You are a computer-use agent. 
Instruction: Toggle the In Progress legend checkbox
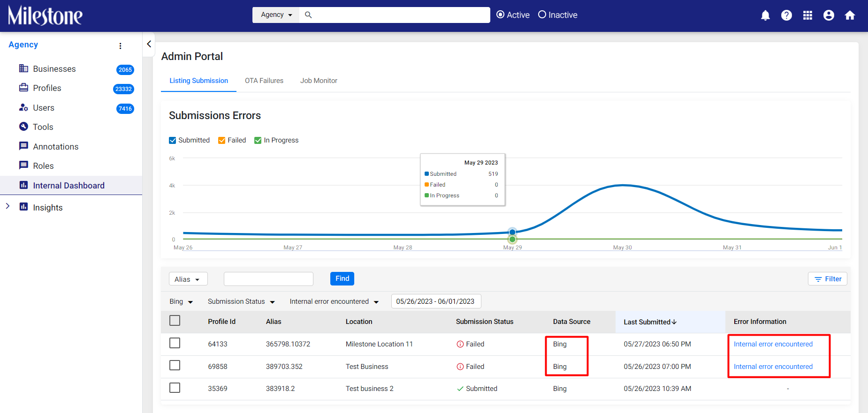click(x=258, y=140)
